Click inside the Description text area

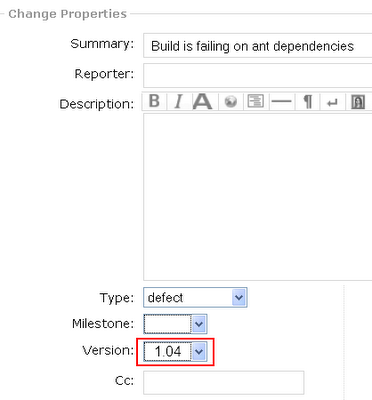point(258,197)
